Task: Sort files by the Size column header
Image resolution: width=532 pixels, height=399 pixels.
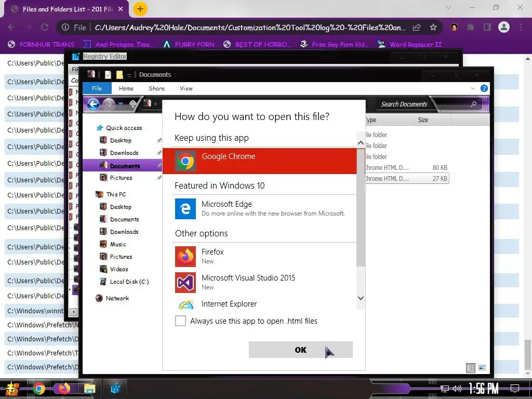Action: click(433, 120)
